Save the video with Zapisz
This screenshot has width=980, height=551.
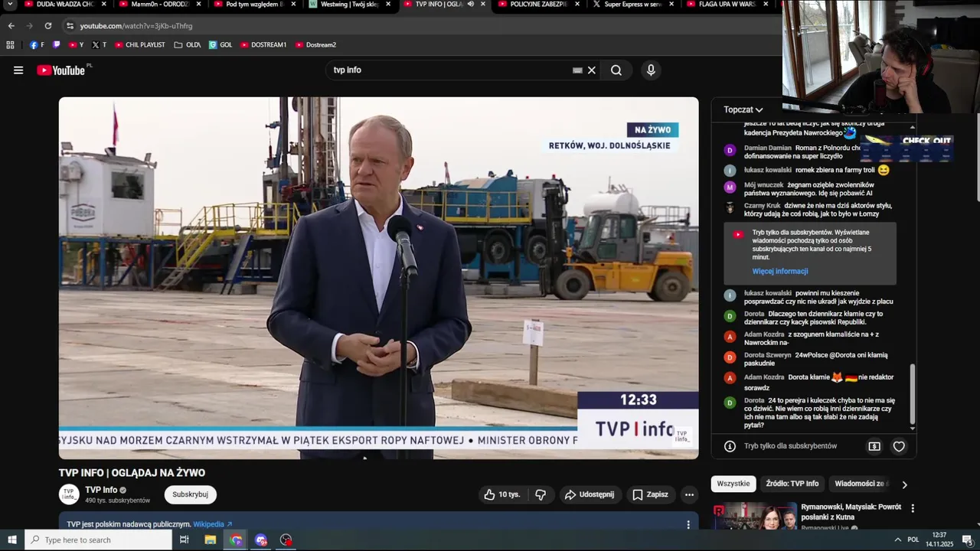pyautogui.click(x=650, y=494)
